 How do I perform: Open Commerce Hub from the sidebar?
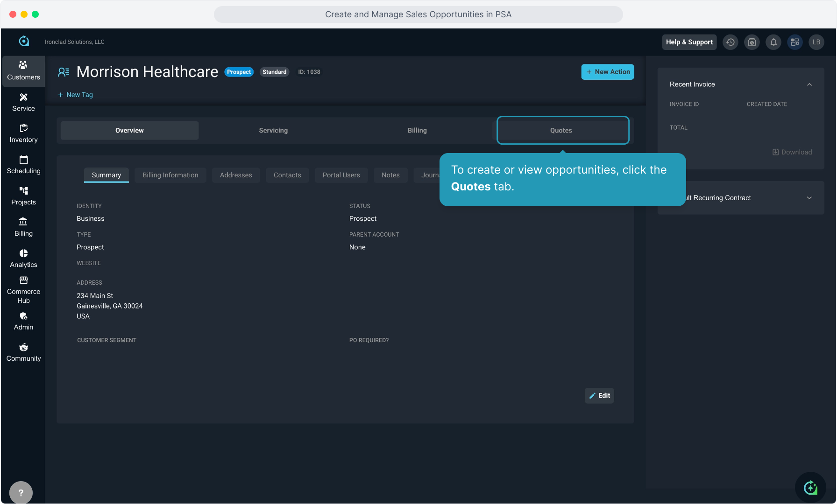pyautogui.click(x=23, y=290)
